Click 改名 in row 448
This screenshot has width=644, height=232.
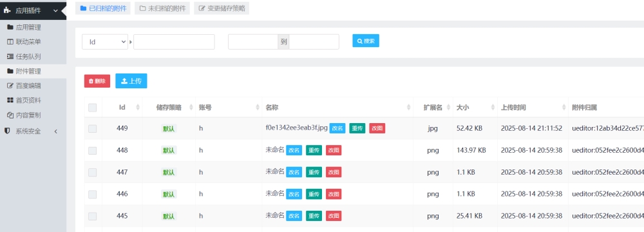coord(294,150)
